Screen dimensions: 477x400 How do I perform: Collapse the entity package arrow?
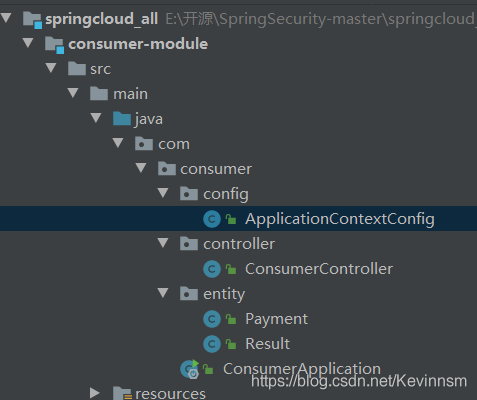pyautogui.click(x=163, y=292)
